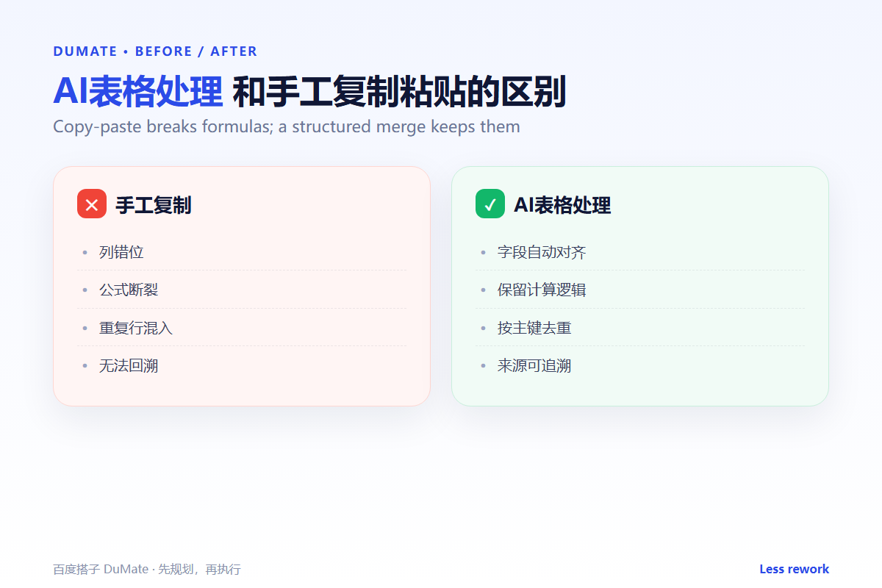Click the 无法回溯 list item

click(x=242, y=365)
